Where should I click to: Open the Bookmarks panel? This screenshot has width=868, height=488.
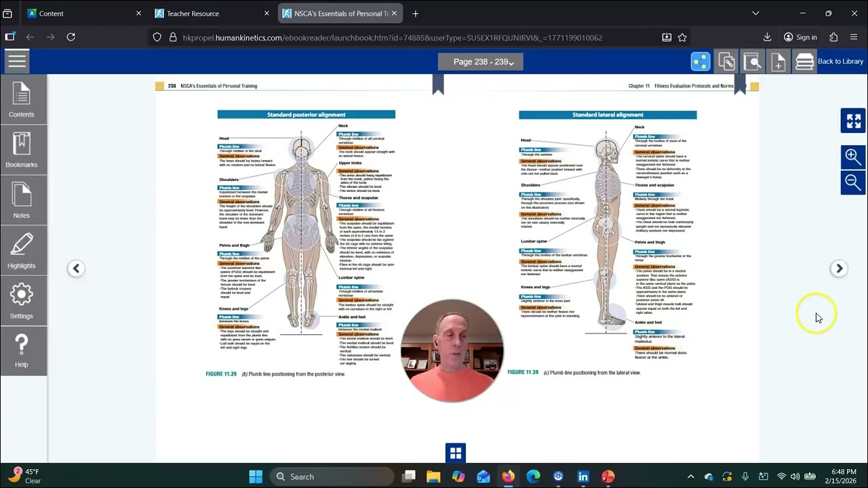(22, 150)
